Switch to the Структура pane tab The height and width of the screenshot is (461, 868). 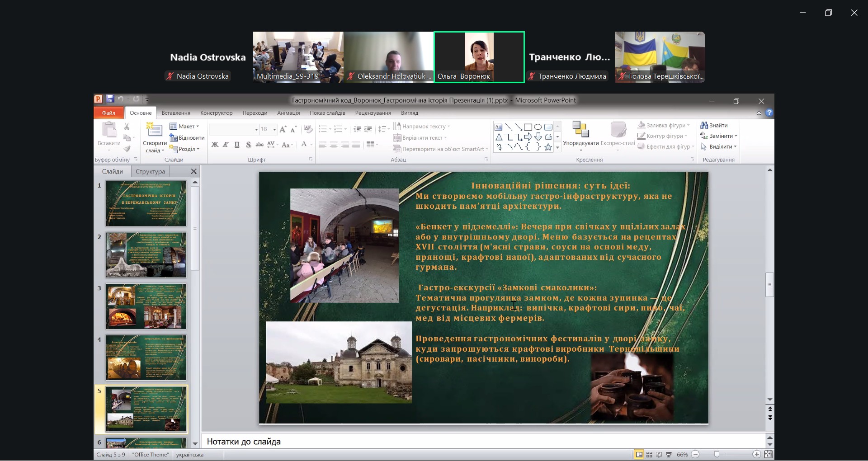point(151,171)
